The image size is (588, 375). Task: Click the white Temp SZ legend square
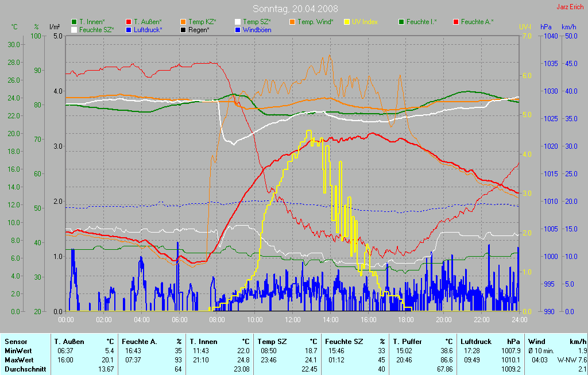point(238,22)
